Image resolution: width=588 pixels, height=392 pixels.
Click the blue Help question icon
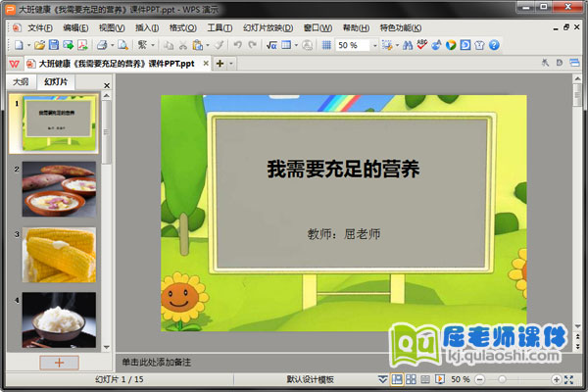[494, 45]
